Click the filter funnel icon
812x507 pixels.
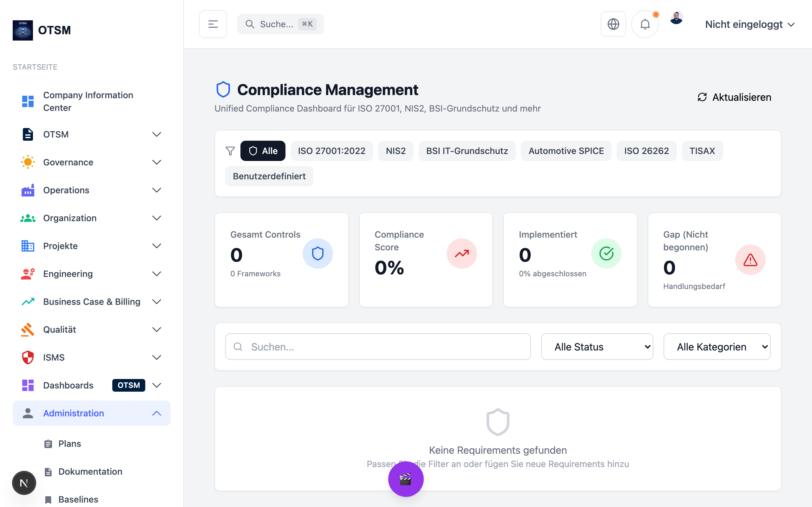(x=230, y=151)
